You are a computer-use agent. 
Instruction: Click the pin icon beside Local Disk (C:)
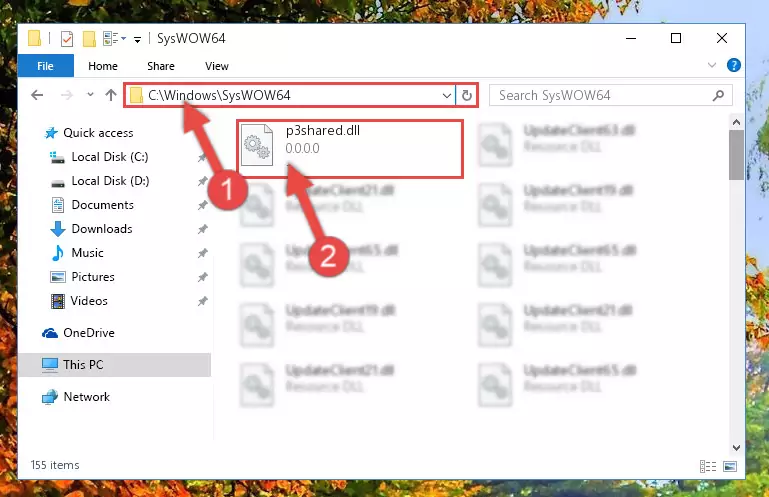click(x=203, y=157)
